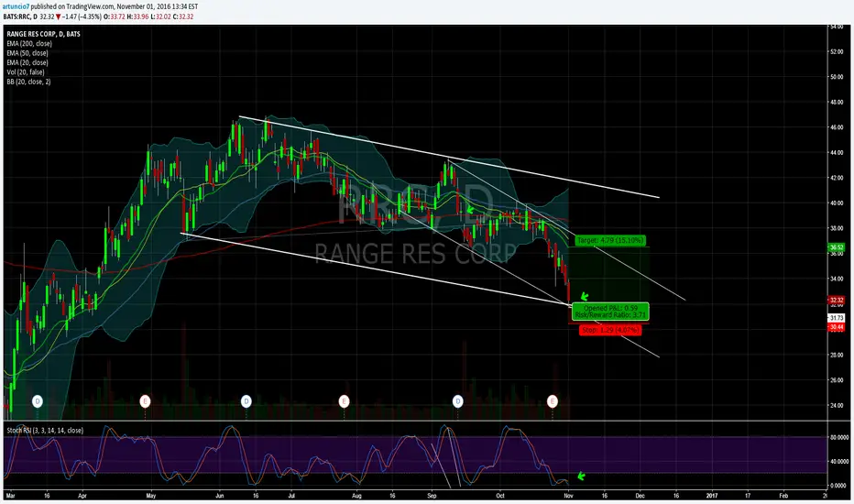Click the Dec label on the date axis
Image resolution: width=854 pixels, height=504 pixels.
tap(640, 496)
